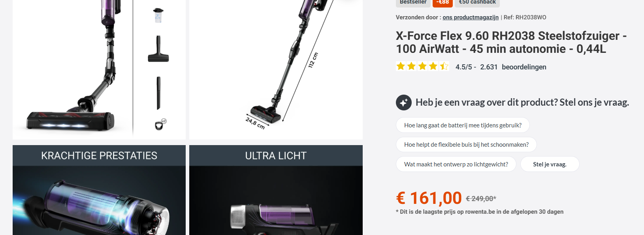Click the first yellow rating star

pos(401,66)
